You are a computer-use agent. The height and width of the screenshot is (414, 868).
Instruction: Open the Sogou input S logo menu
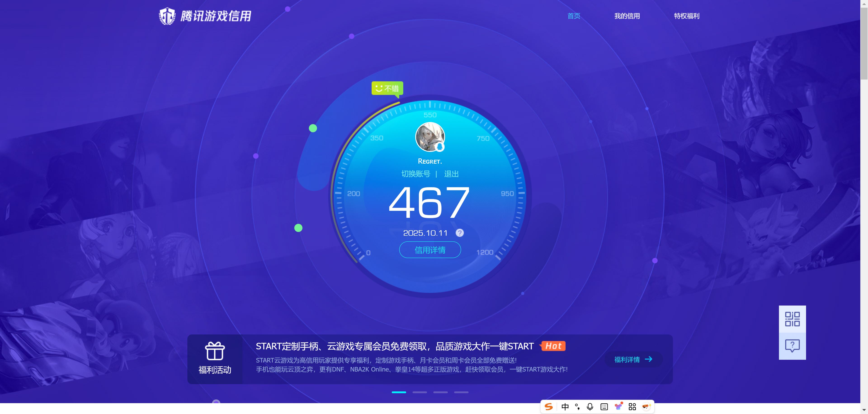(x=549, y=407)
